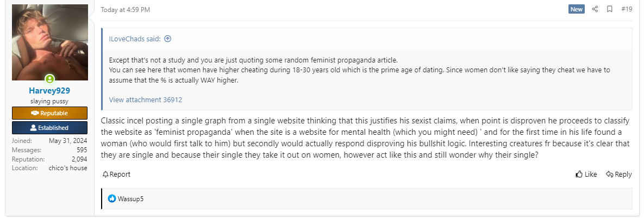This screenshot has height=218, width=644.
Task: Click the slaying pussy user title
Action: [x=49, y=102]
